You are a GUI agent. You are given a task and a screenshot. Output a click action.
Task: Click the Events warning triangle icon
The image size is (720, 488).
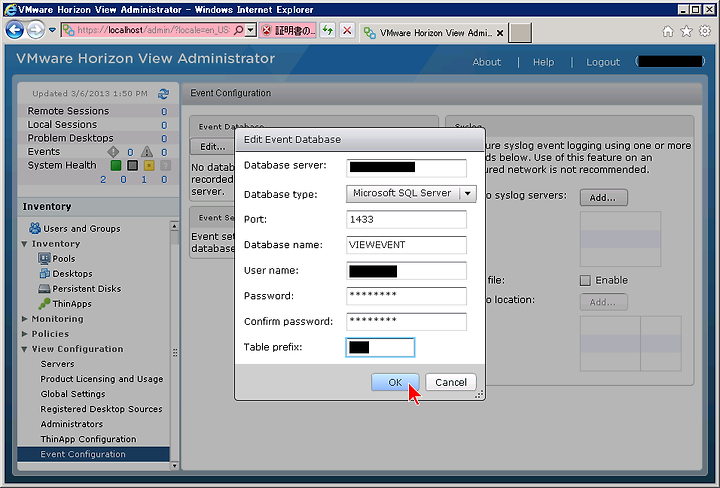[x=147, y=151]
